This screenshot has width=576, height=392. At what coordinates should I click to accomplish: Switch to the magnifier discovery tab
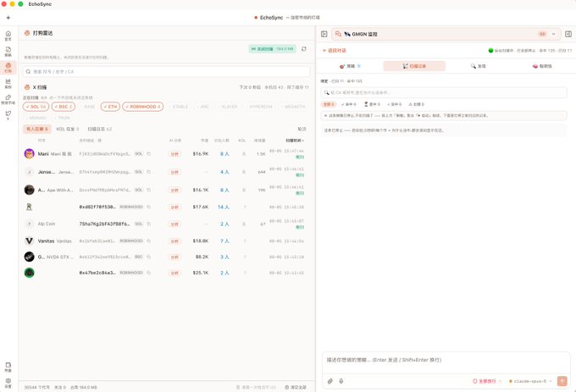[x=479, y=66]
